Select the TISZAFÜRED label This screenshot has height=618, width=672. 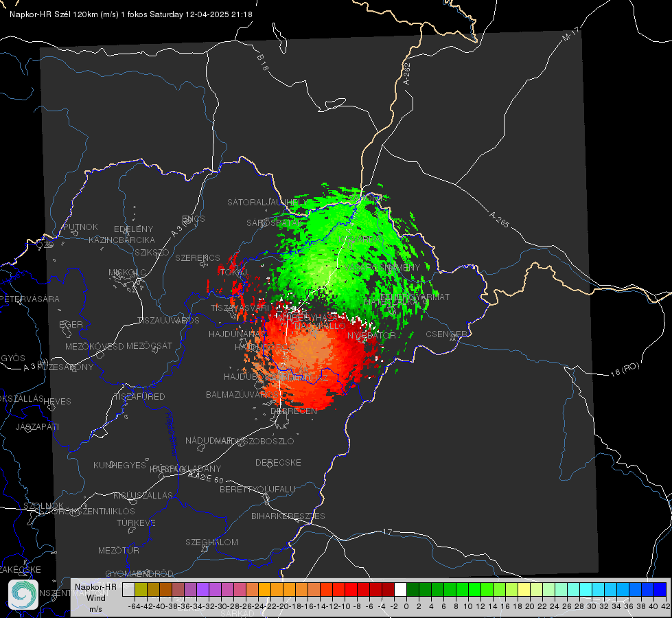tap(139, 397)
